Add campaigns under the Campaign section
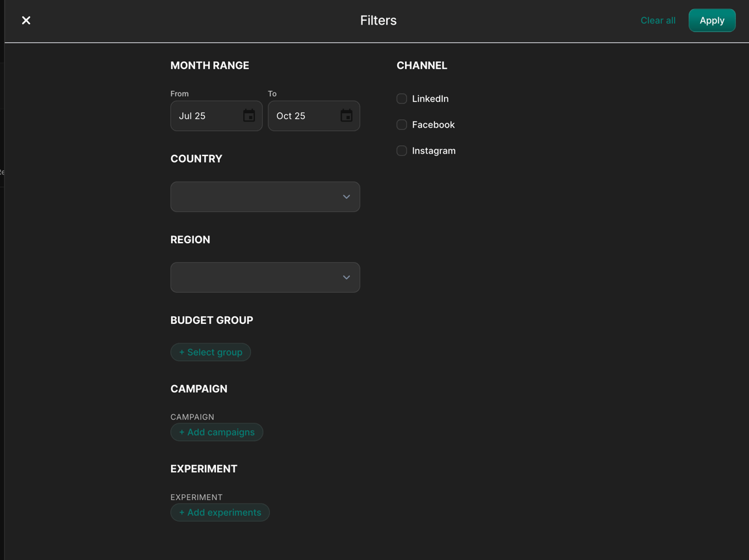749x560 pixels. tap(217, 432)
